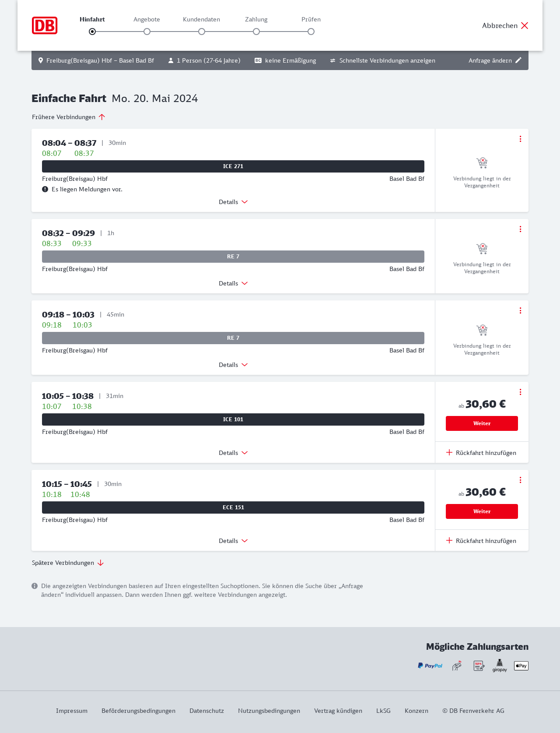Click the pencil icon beside Anfrage ändern
The width and height of the screenshot is (560, 733).
[518, 60]
